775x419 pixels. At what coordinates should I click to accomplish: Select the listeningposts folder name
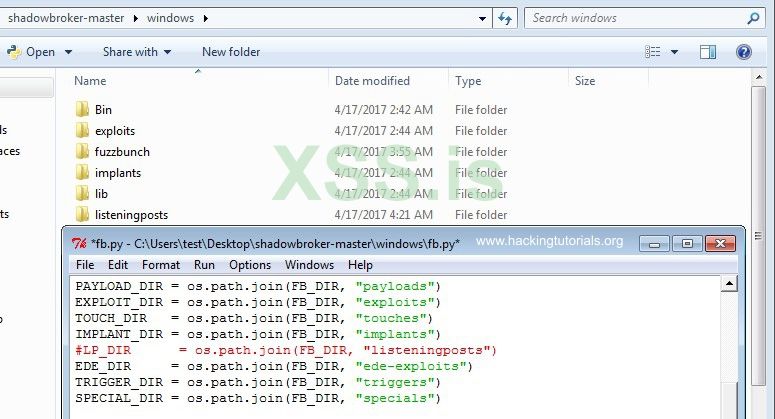pyautogui.click(x=131, y=215)
